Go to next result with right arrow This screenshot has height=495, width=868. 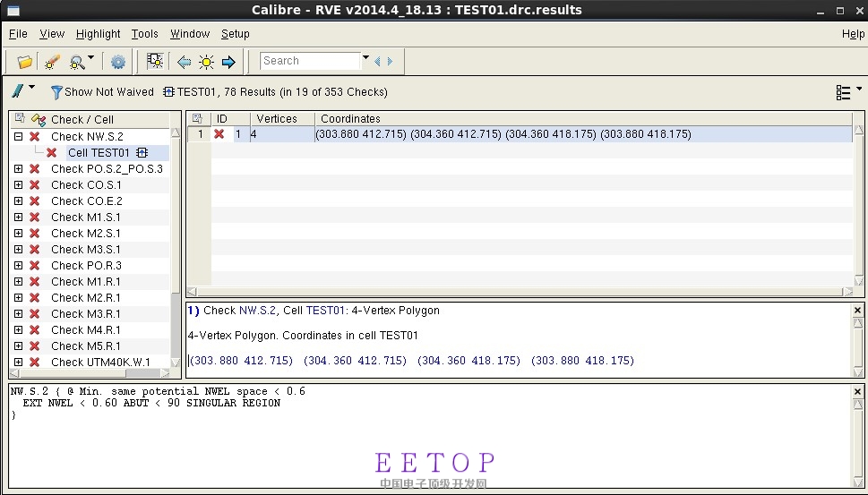coord(228,62)
